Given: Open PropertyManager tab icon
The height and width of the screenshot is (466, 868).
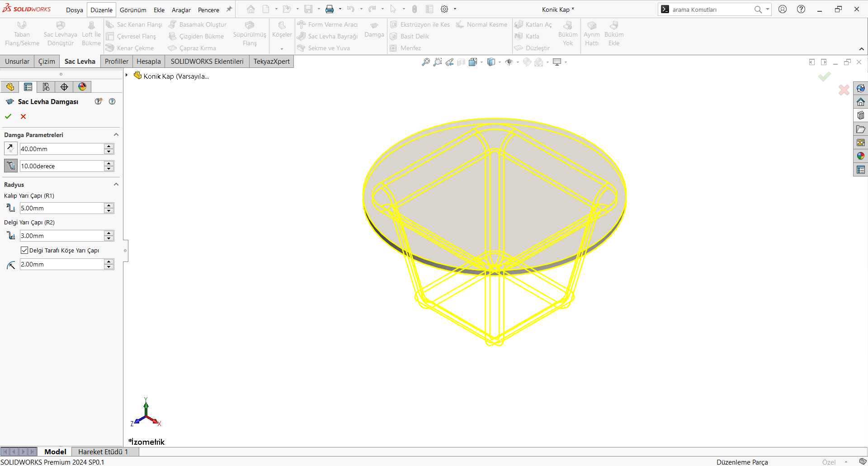Looking at the screenshot, I should (28, 87).
